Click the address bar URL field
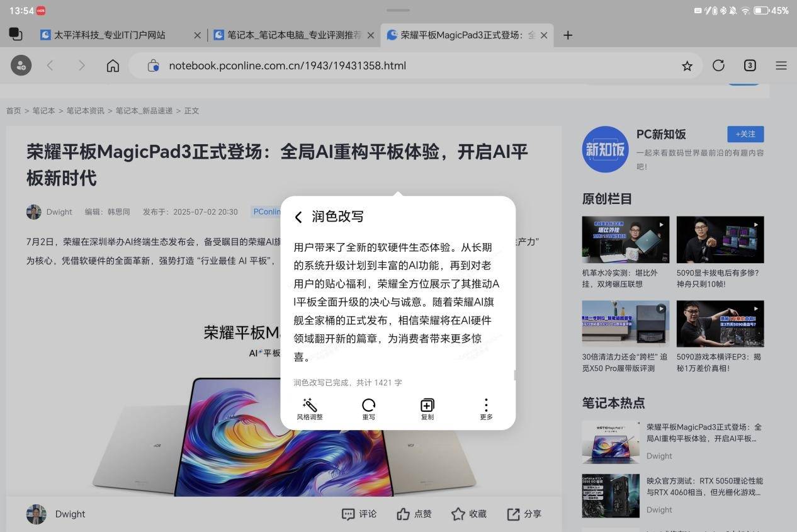Image resolution: width=797 pixels, height=532 pixels. [x=403, y=65]
